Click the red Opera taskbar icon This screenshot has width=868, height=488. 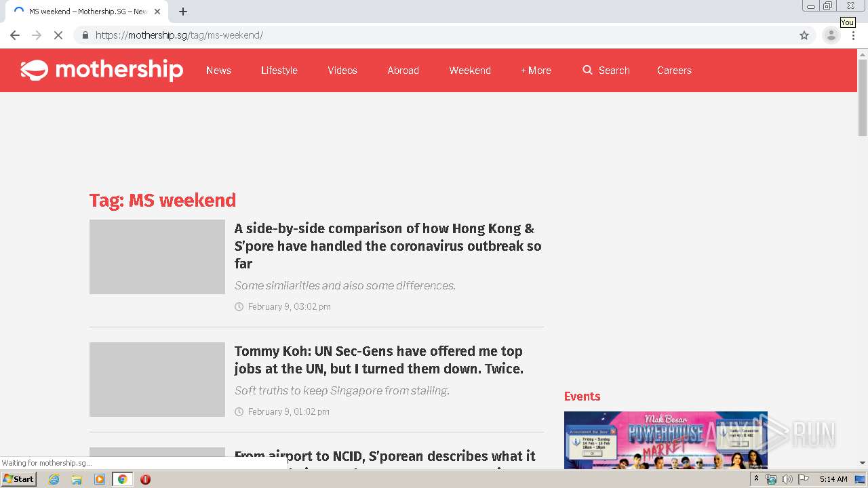(x=145, y=479)
